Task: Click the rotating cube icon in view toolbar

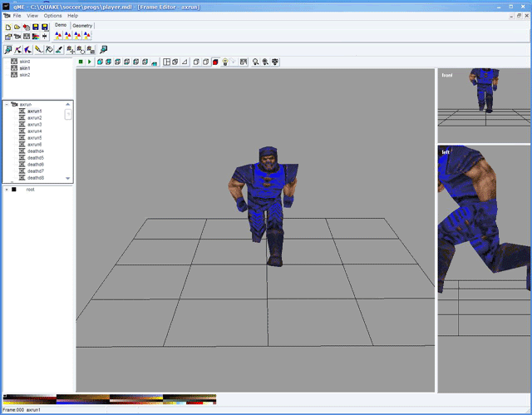Action: (175, 62)
